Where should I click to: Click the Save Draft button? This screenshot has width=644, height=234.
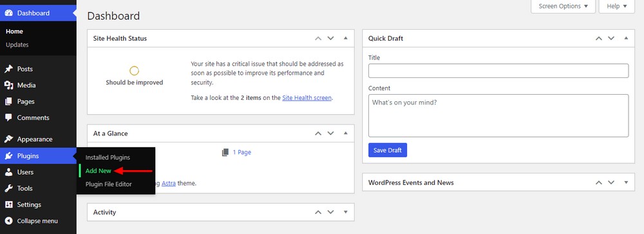tap(388, 150)
